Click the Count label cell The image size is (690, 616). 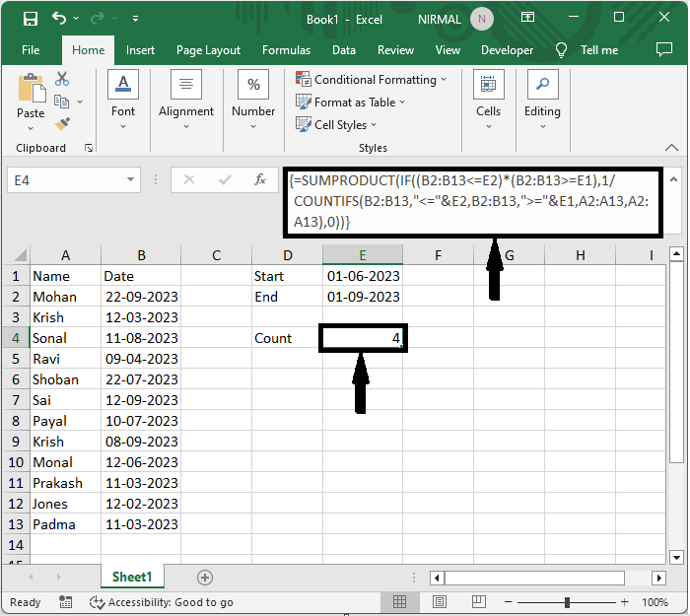coord(287,338)
